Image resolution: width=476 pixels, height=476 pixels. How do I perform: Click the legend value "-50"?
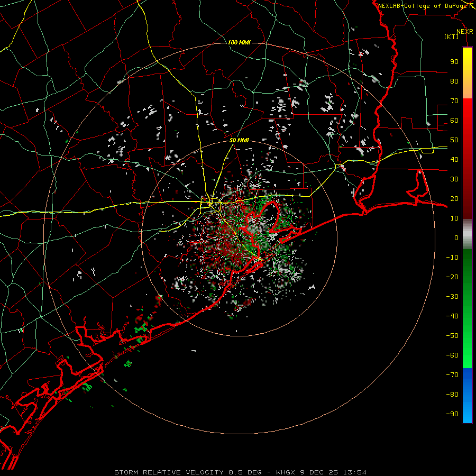452,336
